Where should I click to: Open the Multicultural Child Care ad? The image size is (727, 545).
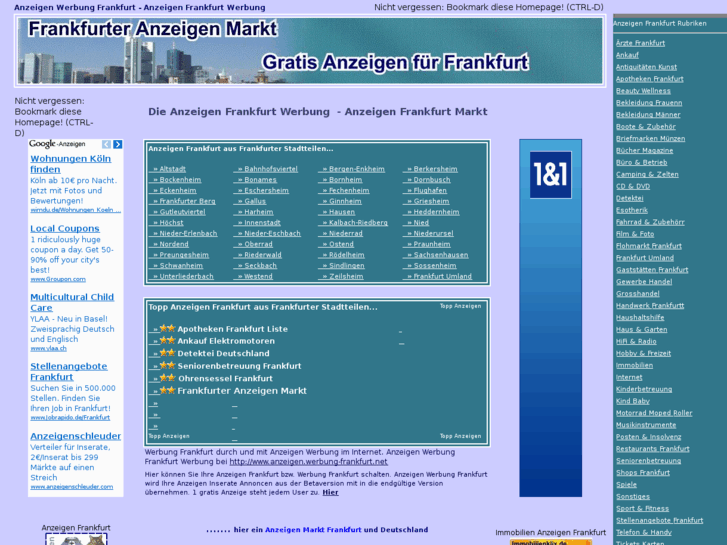pyautogui.click(x=72, y=302)
